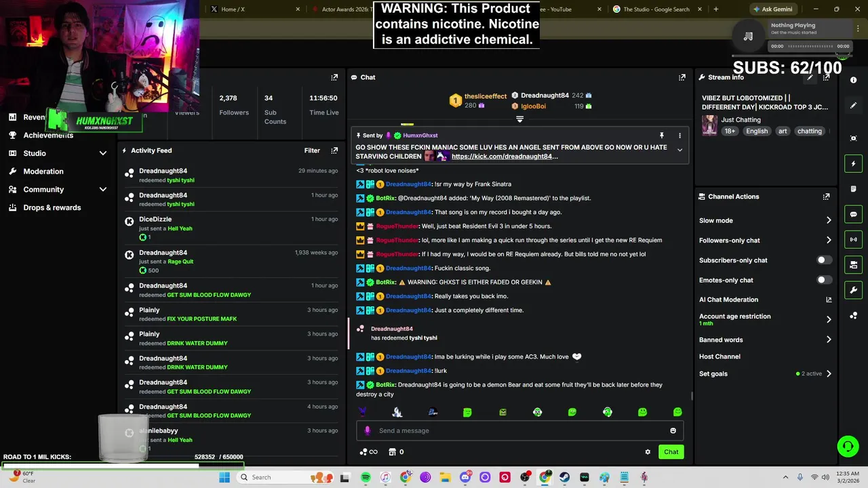Show hidden system tray icons
This screenshot has height=488, width=868.
785,478
